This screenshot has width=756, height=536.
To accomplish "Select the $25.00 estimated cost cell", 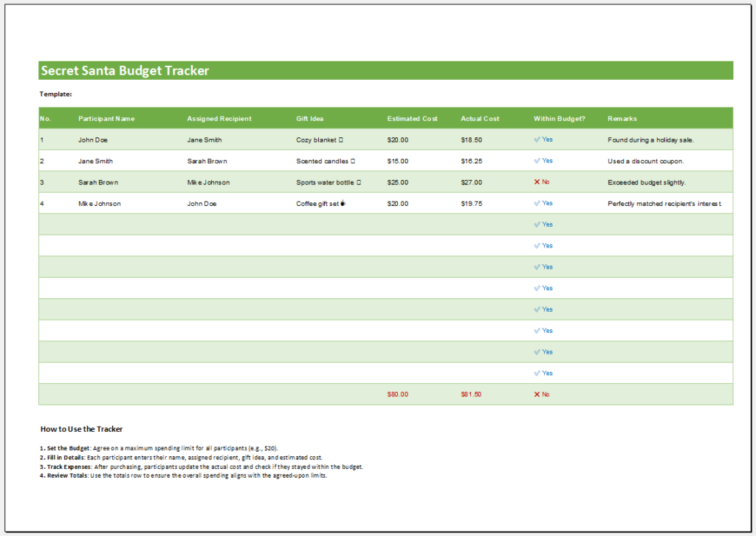I will [398, 182].
